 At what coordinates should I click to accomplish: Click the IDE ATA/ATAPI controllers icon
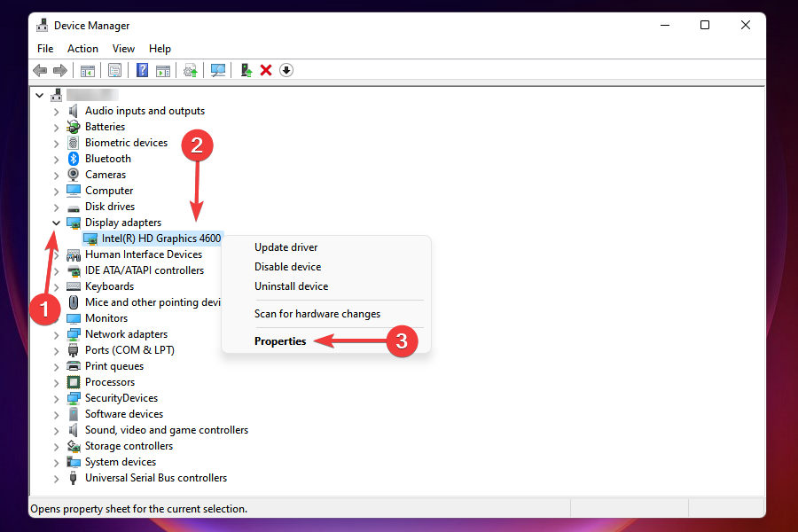(x=74, y=270)
